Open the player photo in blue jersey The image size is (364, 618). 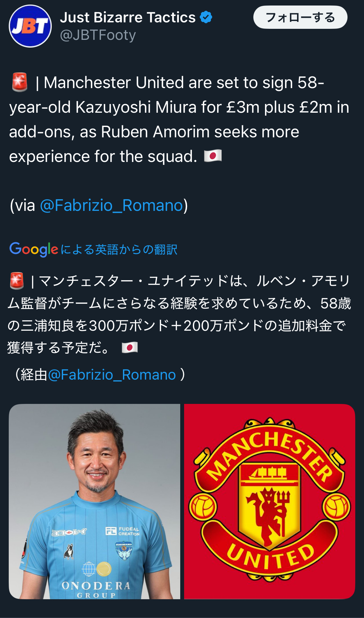94,501
